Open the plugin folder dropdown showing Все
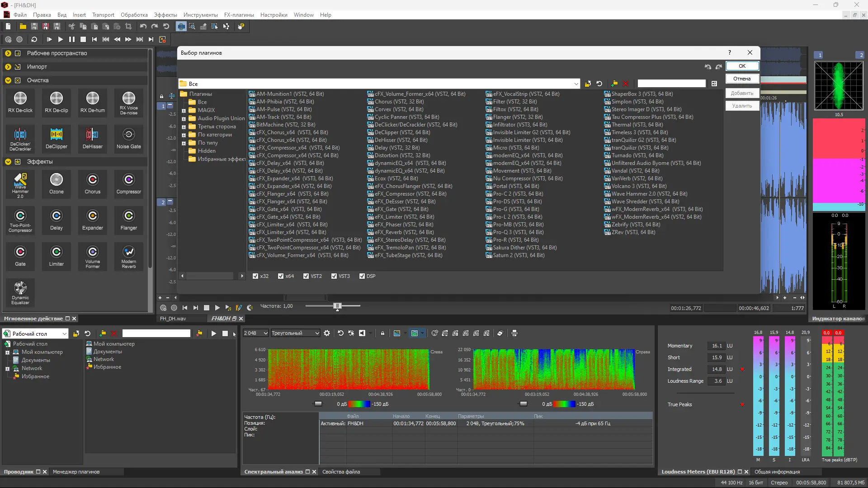The height and width of the screenshot is (488, 868). coord(576,84)
